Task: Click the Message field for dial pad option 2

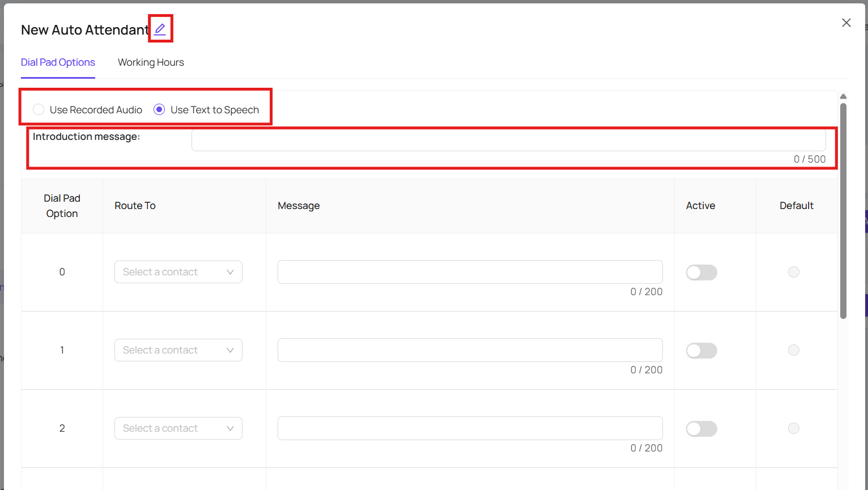Action: [x=470, y=428]
